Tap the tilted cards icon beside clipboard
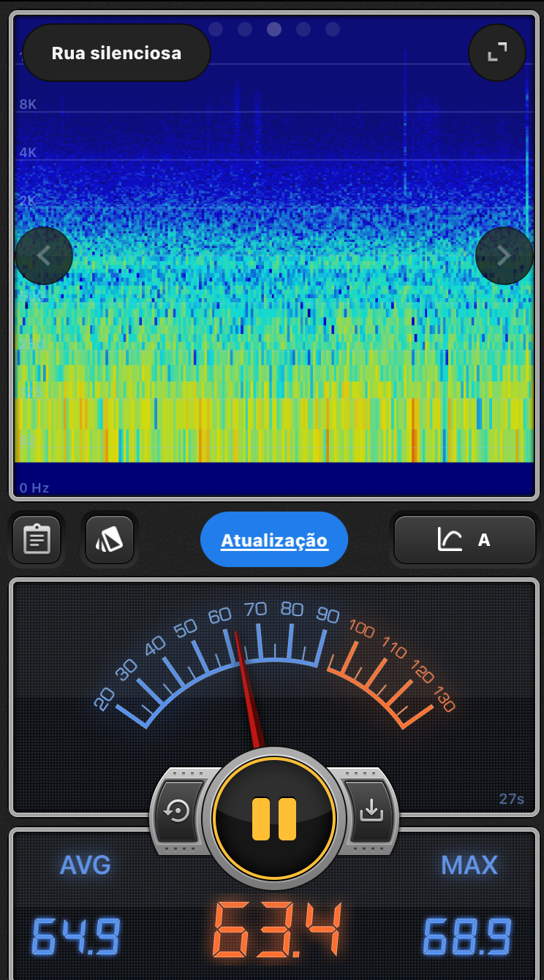 [110, 540]
